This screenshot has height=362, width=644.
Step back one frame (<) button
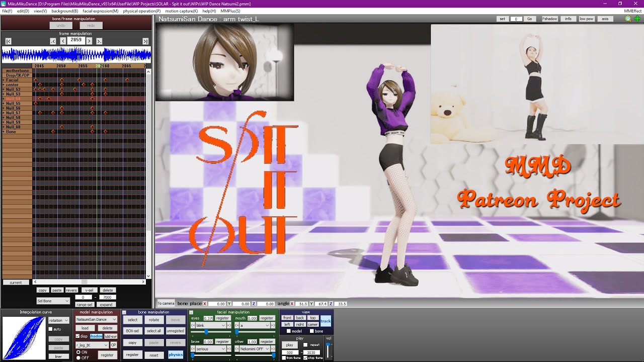[63, 41]
